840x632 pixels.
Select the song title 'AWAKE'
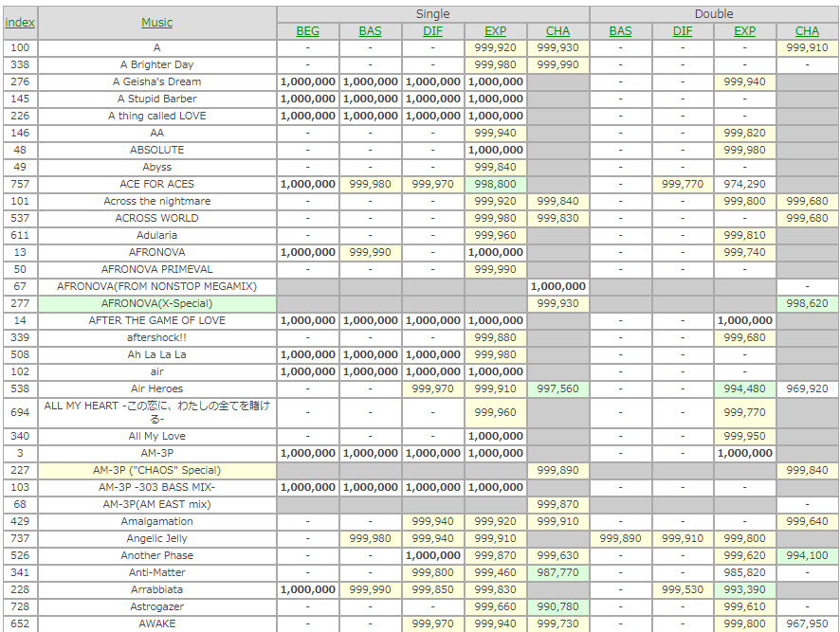(157, 624)
